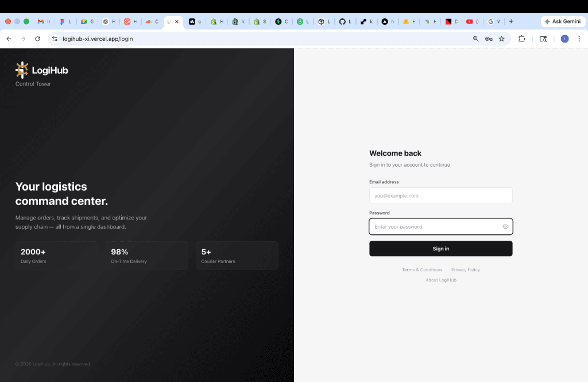Toggle password visibility eye icon

pyautogui.click(x=505, y=227)
